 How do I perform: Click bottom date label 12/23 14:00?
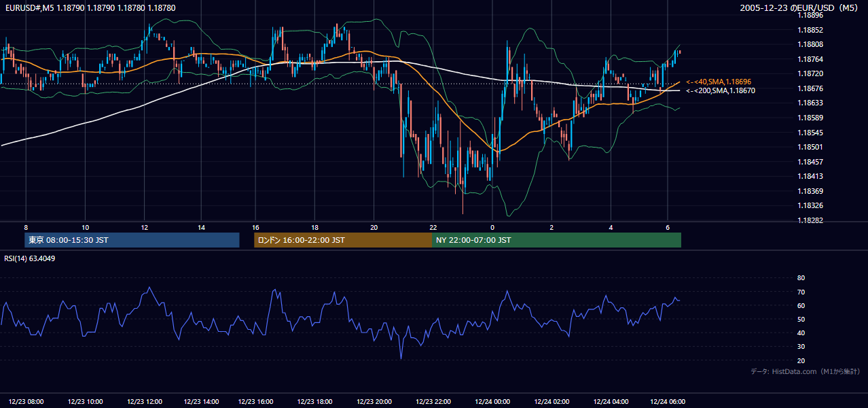(x=202, y=402)
